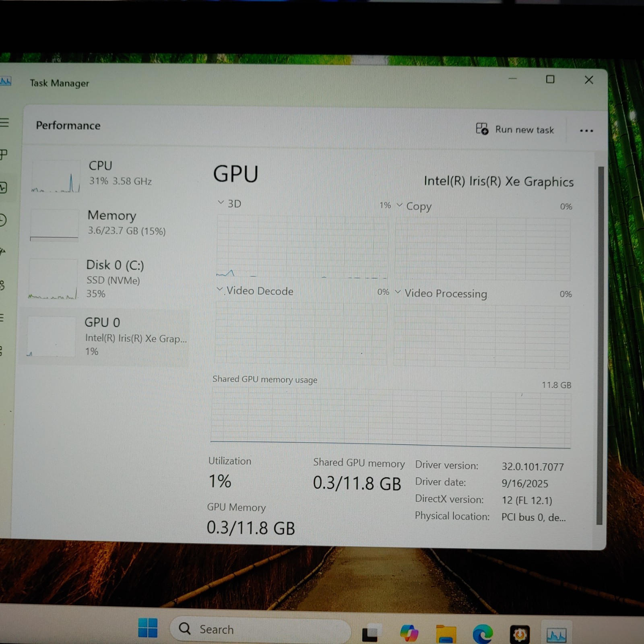Click the Video Decode usage graph

point(301,333)
